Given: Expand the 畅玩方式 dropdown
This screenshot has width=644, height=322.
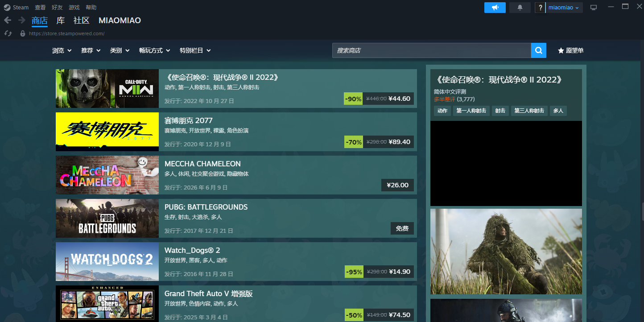Looking at the screenshot, I should (x=155, y=50).
